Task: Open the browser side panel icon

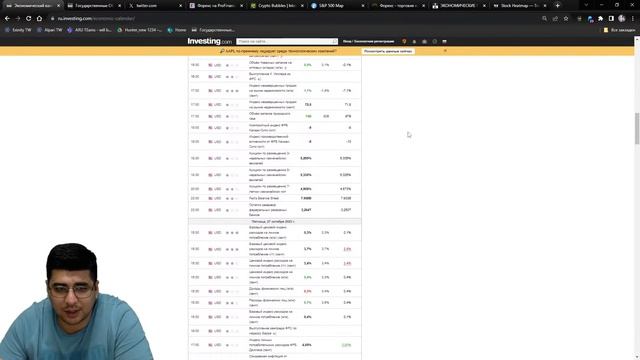Action: click(x=611, y=18)
